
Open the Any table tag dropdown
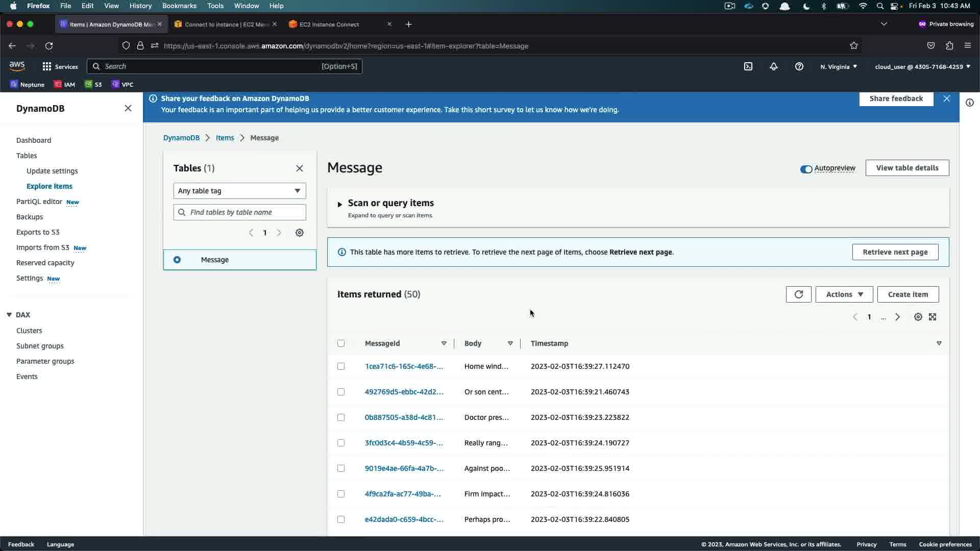pos(239,191)
